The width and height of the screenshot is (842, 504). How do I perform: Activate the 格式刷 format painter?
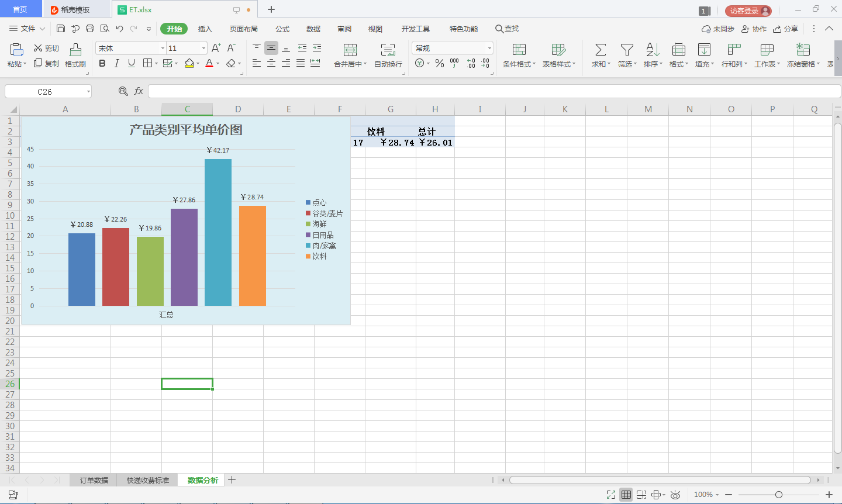coord(75,56)
